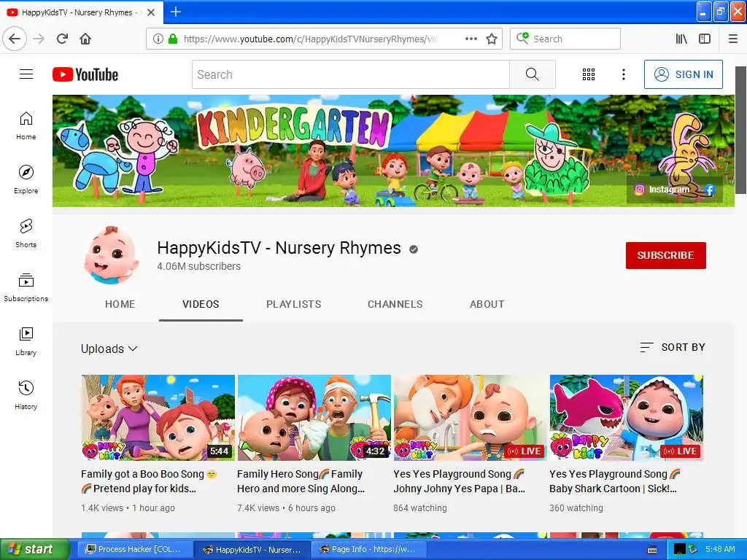The image size is (747, 560).
Task: Click the keyboard icon in taskbar tray
Action: coord(652,550)
